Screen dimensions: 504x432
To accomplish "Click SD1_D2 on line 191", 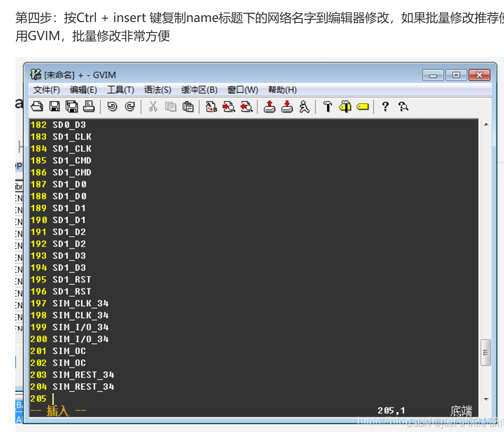I will click(x=69, y=232).
